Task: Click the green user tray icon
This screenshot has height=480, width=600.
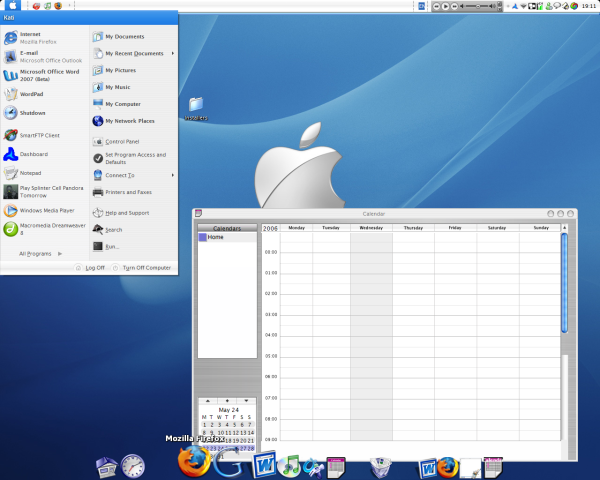Action: pos(549,6)
